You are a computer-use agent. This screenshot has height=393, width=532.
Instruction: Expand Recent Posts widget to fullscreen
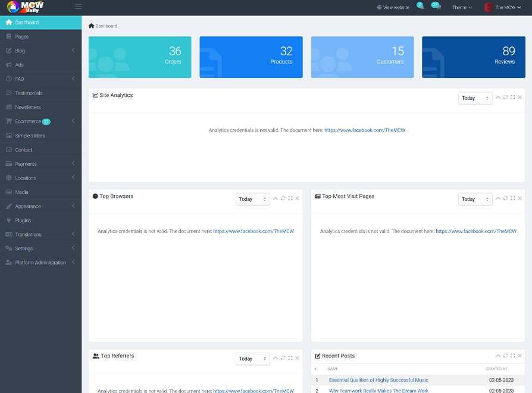click(512, 356)
